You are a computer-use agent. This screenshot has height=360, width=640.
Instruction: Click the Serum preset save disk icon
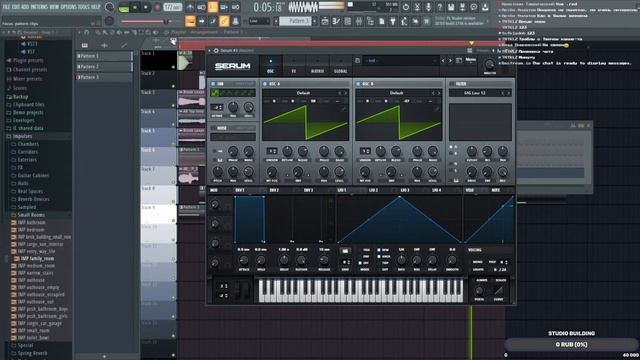point(358,60)
